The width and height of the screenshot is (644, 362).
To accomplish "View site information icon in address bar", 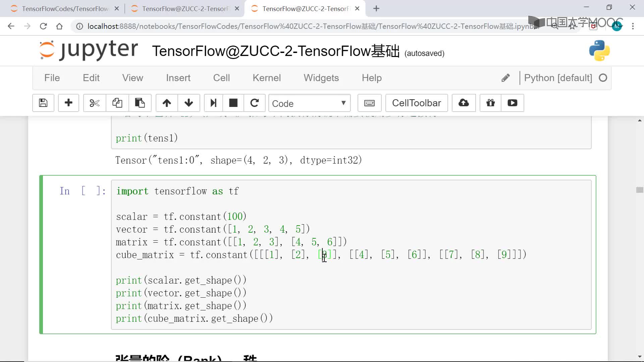I will tap(79, 26).
